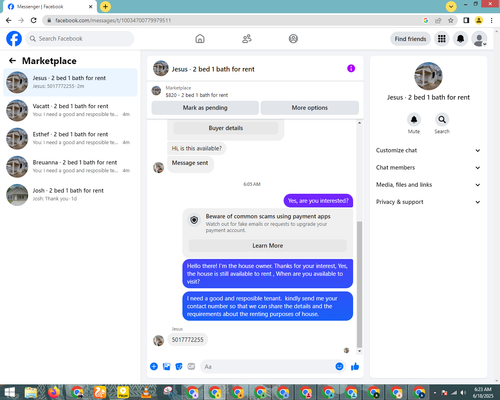Share this page icon in address bar
Screen dimensions: 500x400
(x=438, y=20)
